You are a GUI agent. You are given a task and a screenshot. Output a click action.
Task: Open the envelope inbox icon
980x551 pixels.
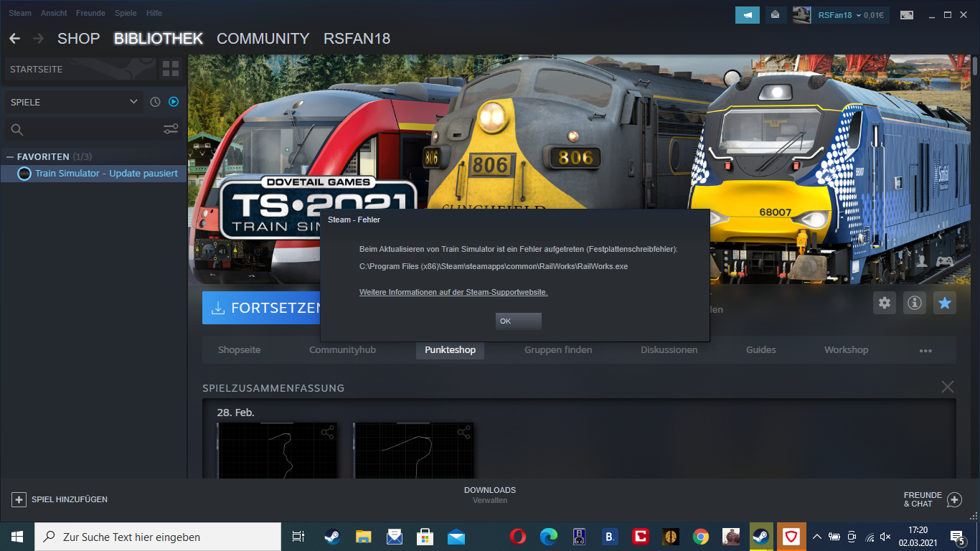pyautogui.click(x=775, y=14)
